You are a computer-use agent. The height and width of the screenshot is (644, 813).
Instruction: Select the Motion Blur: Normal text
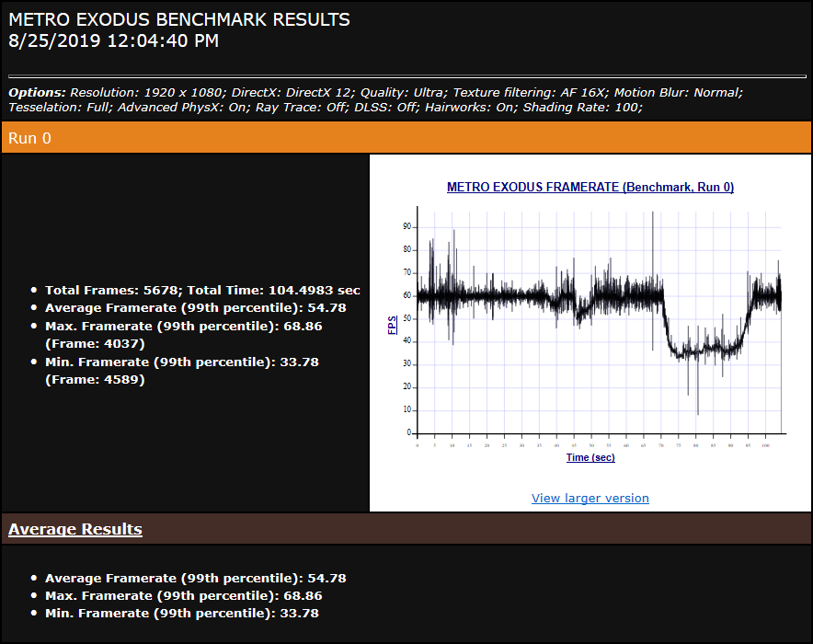click(679, 93)
